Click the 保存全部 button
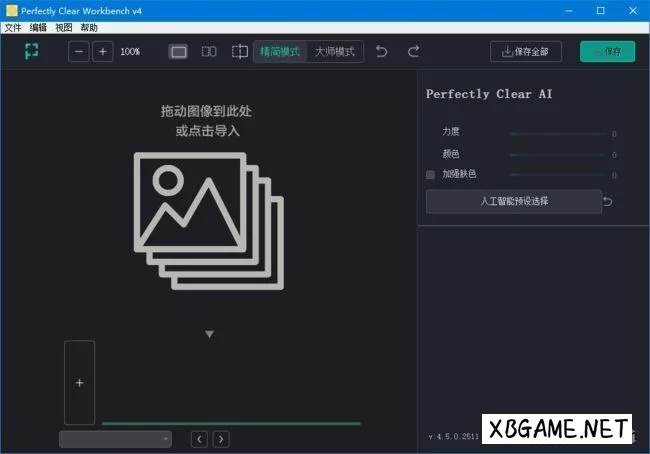The height and width of the screenshot is (454, 650). pos(526,52)
